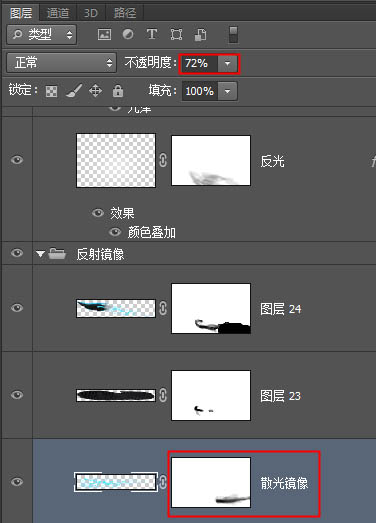Select the 反光 layer thumbnail

[116, 160]
